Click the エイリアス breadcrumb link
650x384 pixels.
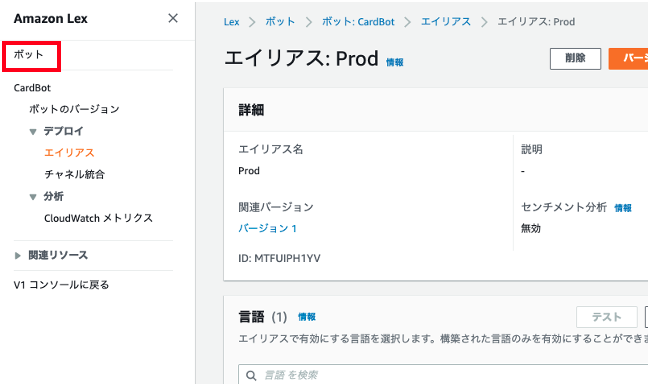tap(446, 22)
